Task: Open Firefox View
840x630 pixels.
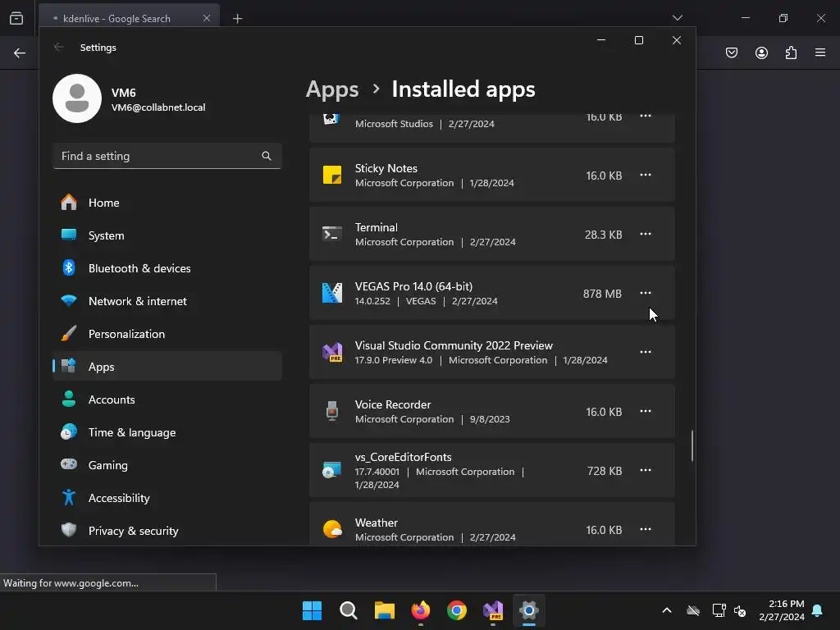Action: (x=16, y=18)
